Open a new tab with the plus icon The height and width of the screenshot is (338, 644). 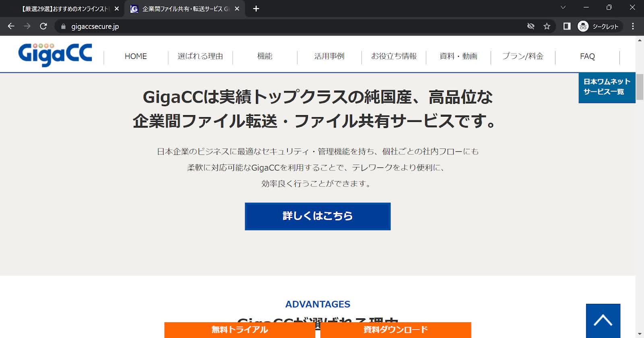[x=256, y=8]
